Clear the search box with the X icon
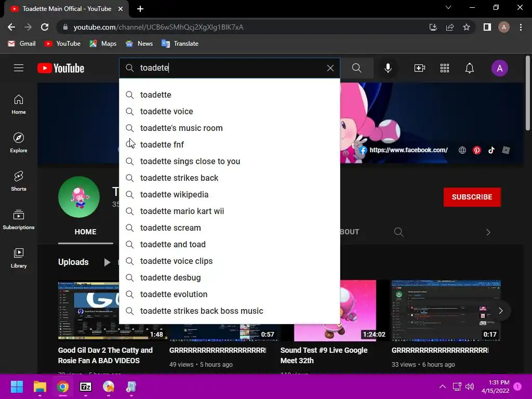Screen dimensions: 532x399 [x=330, y=68]
